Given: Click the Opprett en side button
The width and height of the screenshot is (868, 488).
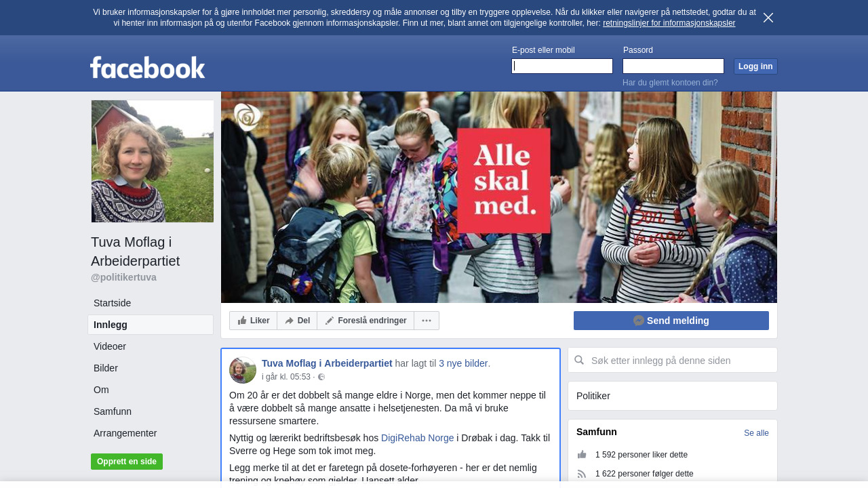Looking at the screenshot, I should pyautogui.click(x=127, y=462).
